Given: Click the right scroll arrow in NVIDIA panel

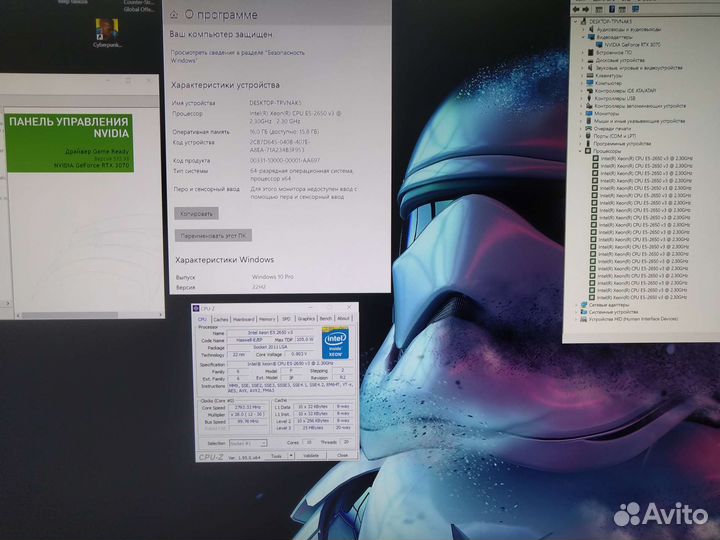Looking at the screenshot, I should click(161, 315).
